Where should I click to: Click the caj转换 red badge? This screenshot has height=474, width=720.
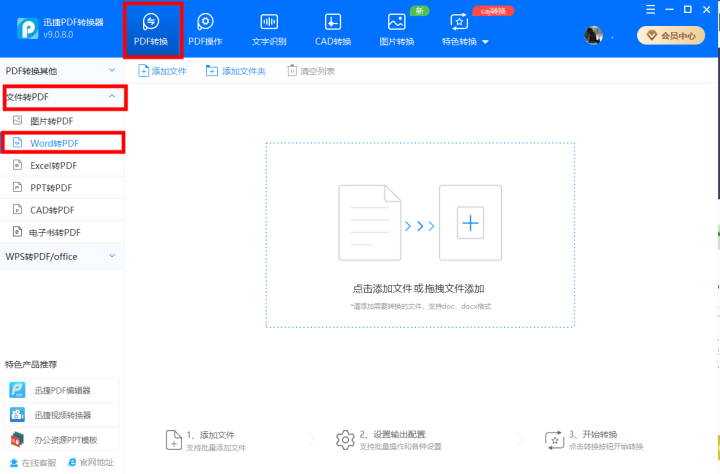[493, 11]
